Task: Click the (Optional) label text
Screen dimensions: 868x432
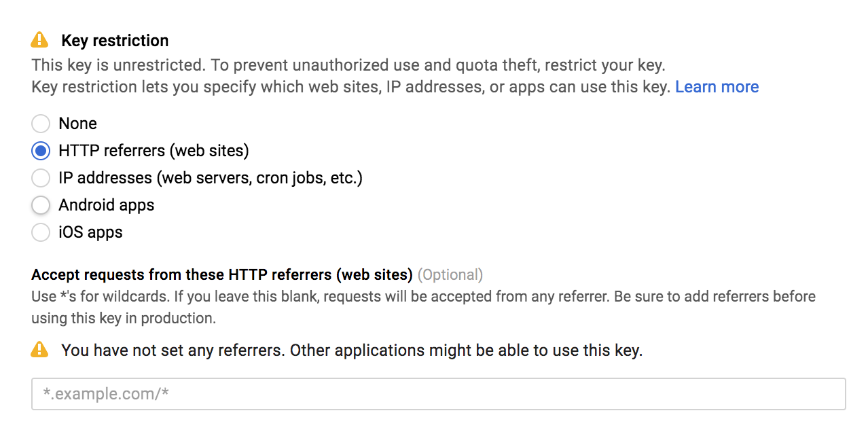Action: click(450, 274)
